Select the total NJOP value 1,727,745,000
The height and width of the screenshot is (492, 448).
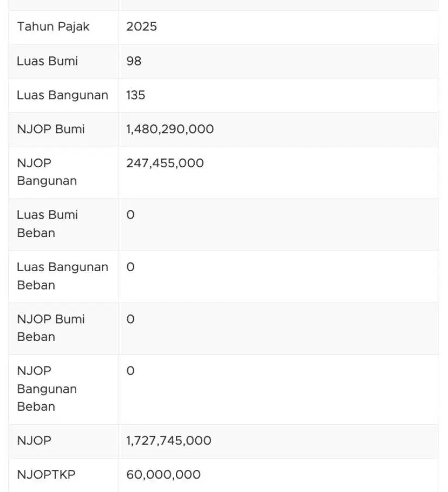(168, 441)
